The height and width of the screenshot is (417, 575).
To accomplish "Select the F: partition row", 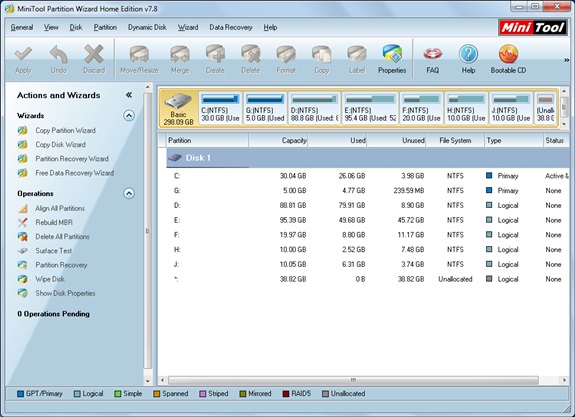I will pyautogui.click(x=368, y=235).
